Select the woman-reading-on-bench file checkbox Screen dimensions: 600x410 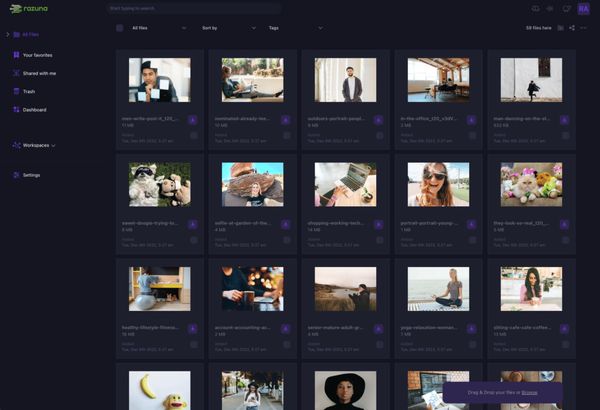click(x=287, y=136)
